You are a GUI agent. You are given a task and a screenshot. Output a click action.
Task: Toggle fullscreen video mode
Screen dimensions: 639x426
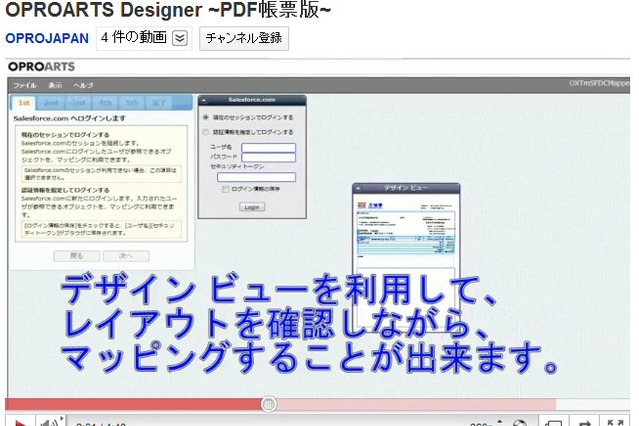click(615, 423)
